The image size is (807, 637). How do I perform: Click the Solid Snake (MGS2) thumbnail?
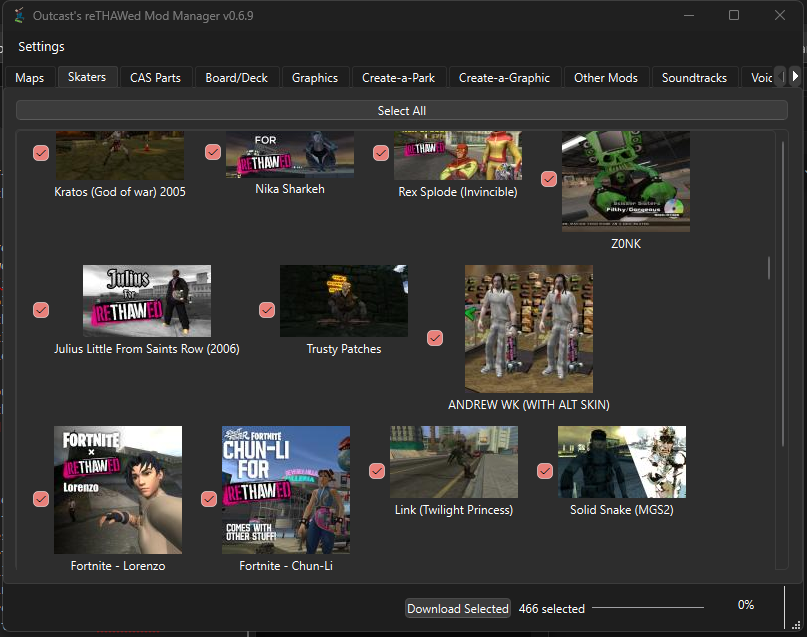pyautogui.click(x=621, y=462)
